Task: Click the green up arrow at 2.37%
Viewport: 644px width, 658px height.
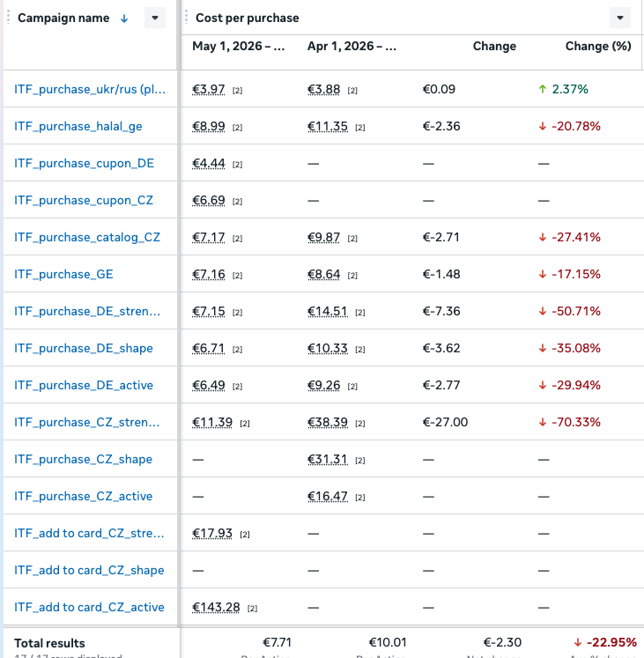Action: pos(543,89)
